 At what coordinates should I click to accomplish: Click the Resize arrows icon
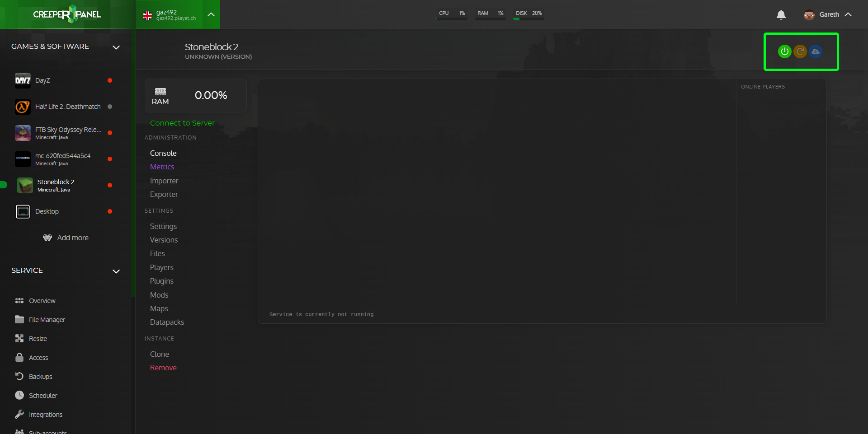point(19,338)
